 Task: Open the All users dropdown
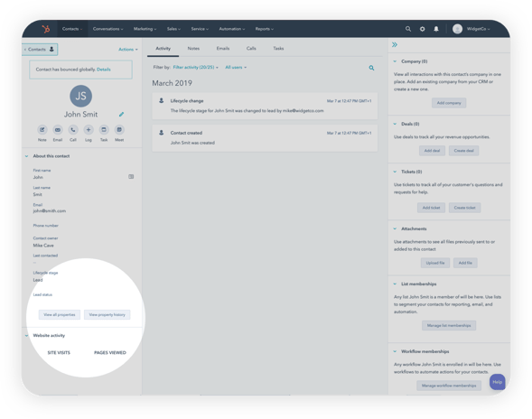point(236,68)
